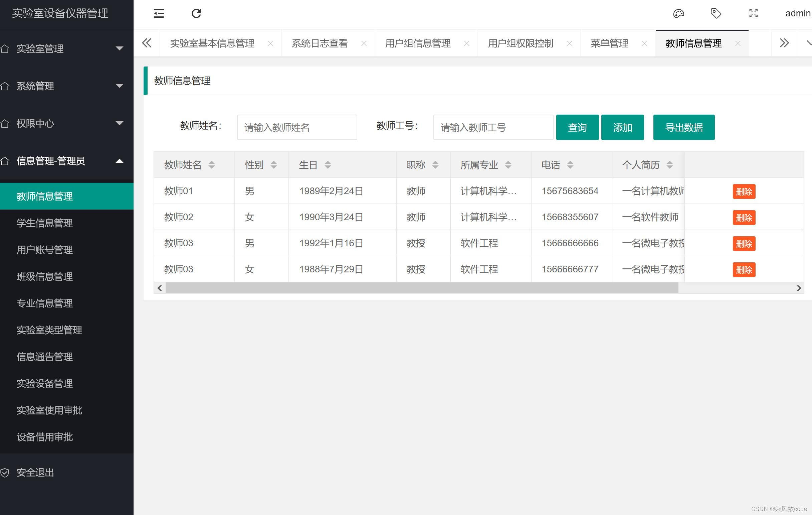Viewport: 812px width, 515px height.
Task: Refresh the page using the reload icon
Action: coord(197,13)
